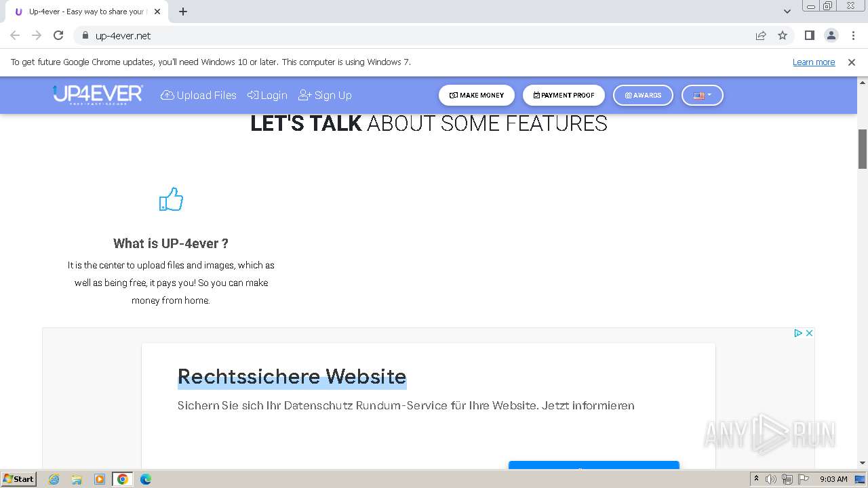Click the 'What is UP-4ever ?' heading
This screenshot has width=868, height=488.
[x=171, y=243]
